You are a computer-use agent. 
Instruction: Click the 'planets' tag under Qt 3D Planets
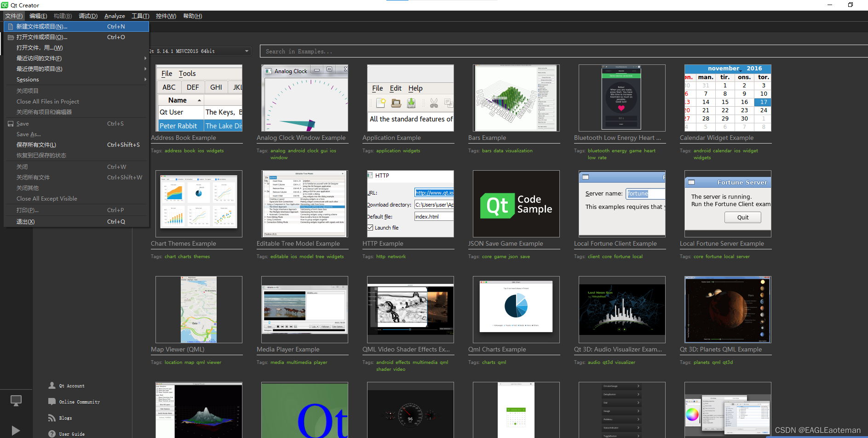pos(702,363)
